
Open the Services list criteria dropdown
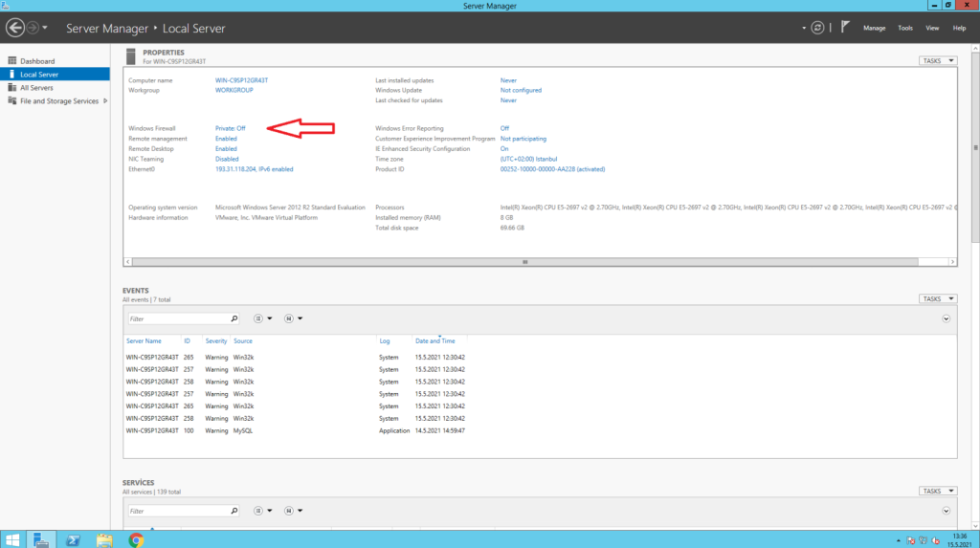coord(262,511)
